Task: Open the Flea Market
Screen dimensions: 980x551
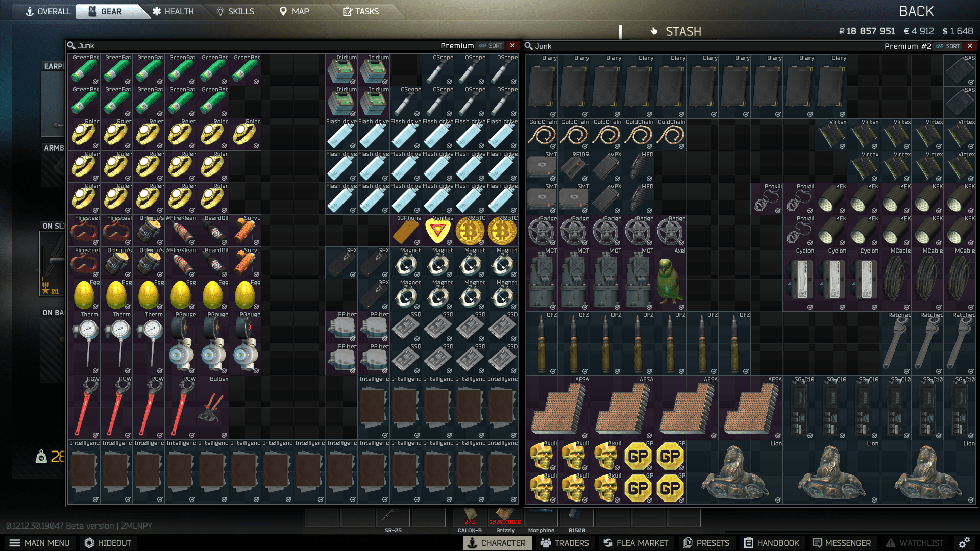Action: click(635, 543)
